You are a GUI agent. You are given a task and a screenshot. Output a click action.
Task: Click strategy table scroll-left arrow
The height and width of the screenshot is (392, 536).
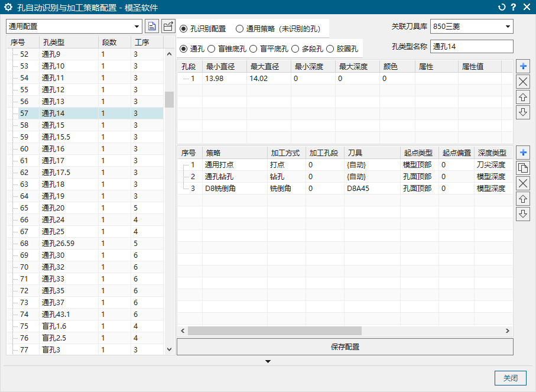[183, 331]
